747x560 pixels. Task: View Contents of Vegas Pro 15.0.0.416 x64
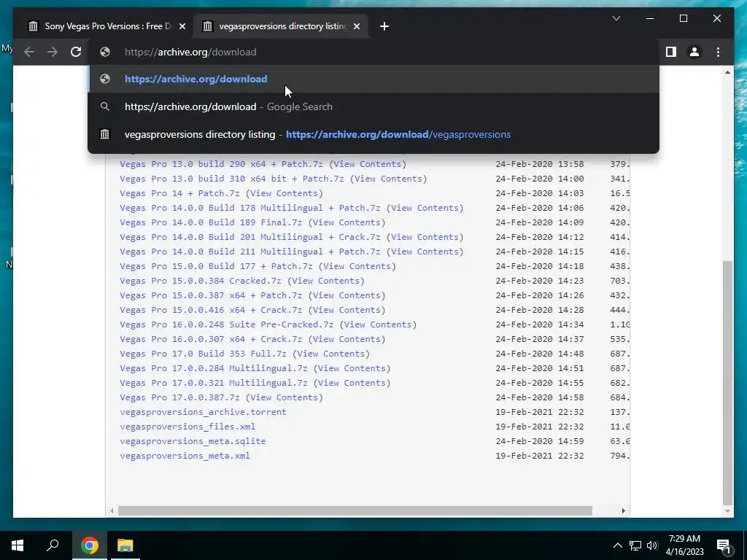347,310
